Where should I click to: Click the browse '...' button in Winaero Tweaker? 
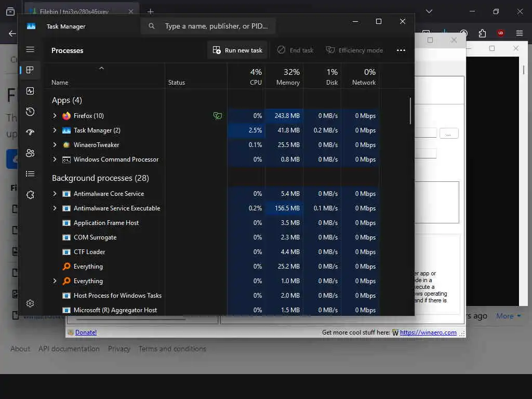tap(449, 134)
